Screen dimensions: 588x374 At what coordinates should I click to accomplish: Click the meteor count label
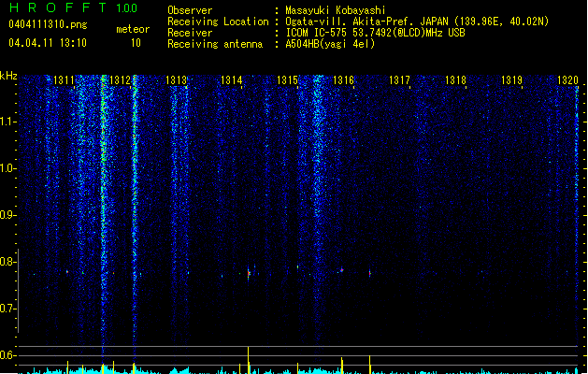133,29
